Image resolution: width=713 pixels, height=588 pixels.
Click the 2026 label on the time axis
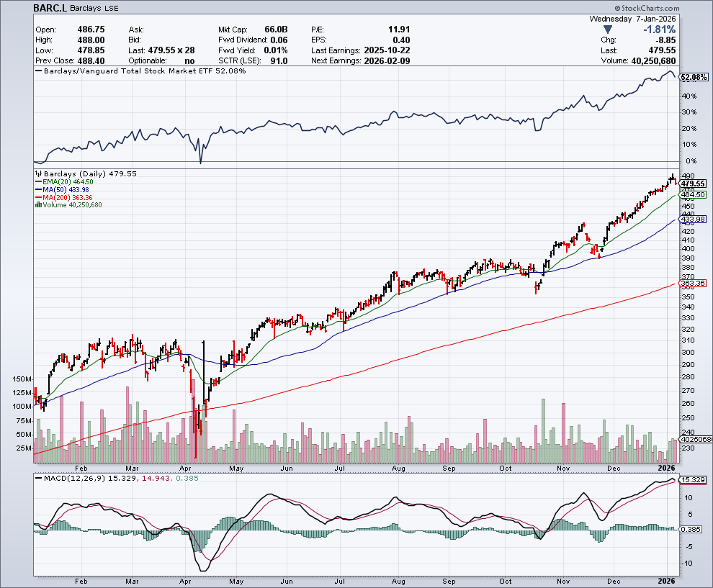click(667, 581)
